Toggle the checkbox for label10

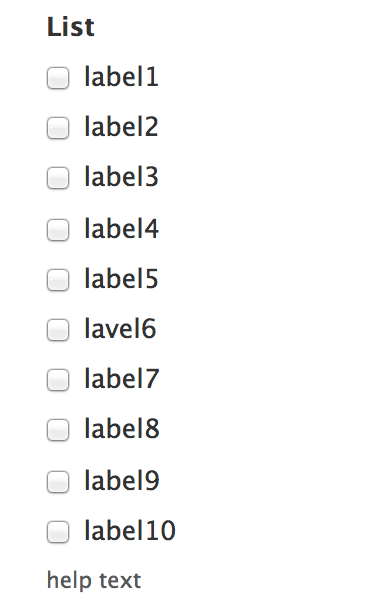click(58, 531)
